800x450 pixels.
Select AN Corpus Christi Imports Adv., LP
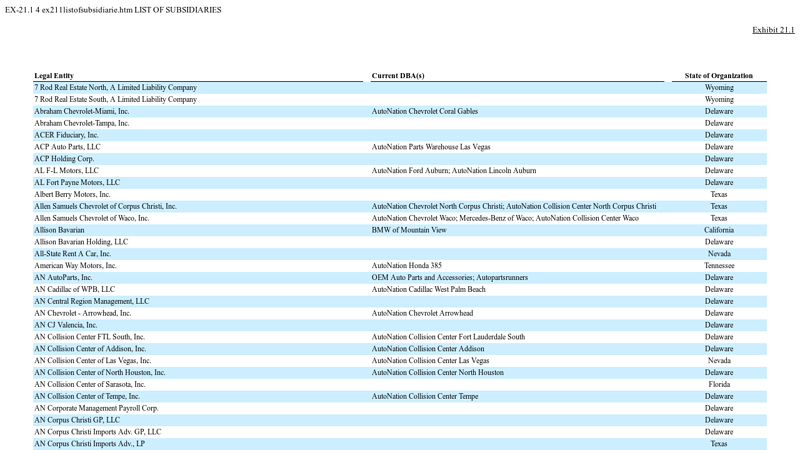pyautogui.click(x=89, y=444)
